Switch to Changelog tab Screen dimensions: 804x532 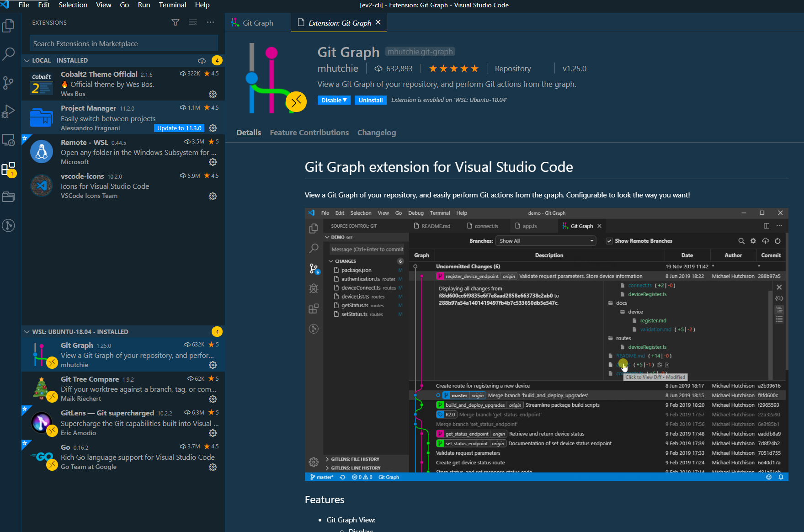[377, 133]
